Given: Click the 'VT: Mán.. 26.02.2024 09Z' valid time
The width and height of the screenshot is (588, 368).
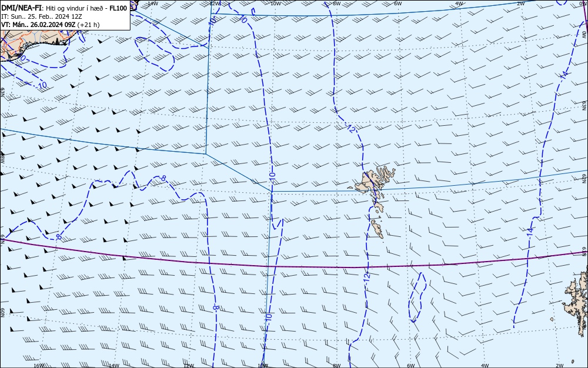Looking at the screenshot, I should click(38, 25).
